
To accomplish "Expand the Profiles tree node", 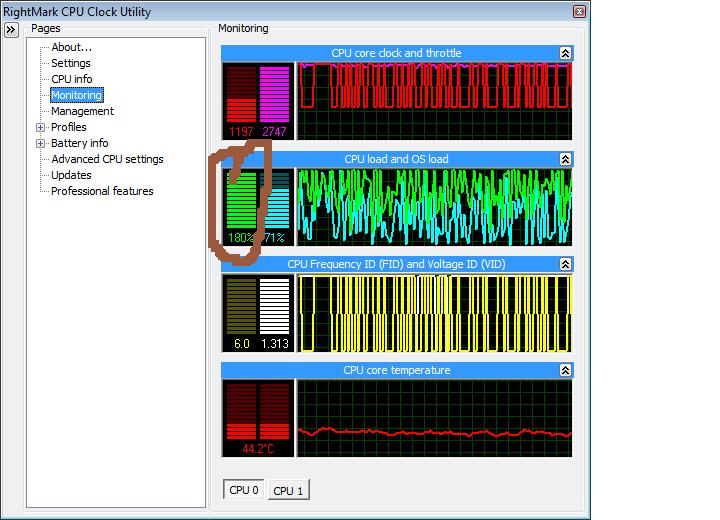I will (x=40, y=127).
